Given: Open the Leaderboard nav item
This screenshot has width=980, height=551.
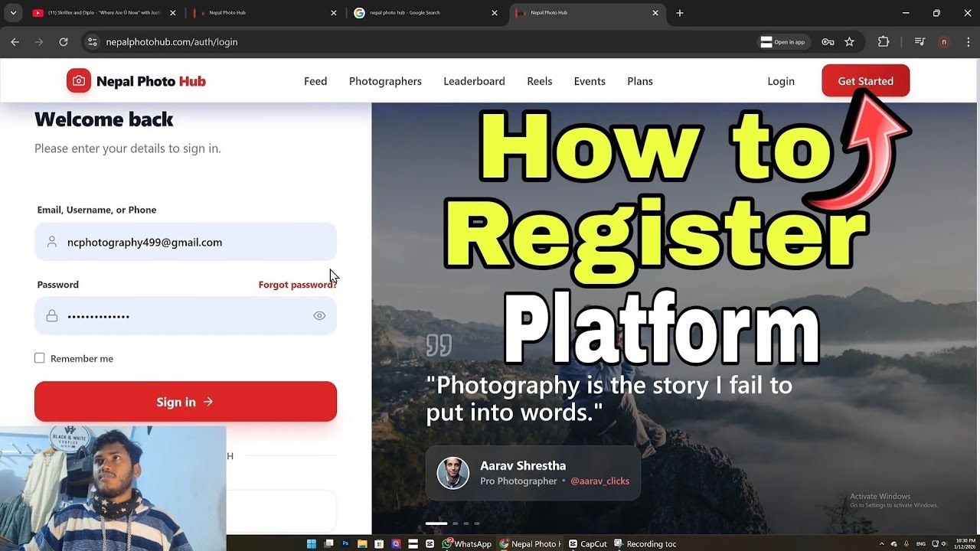Looking at the screenshot, I should click(474, 81).
